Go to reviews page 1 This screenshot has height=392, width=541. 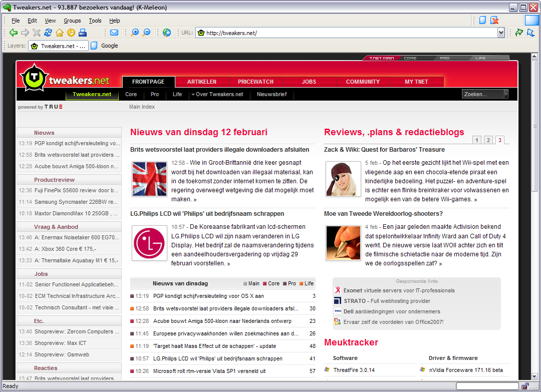tap(477, 140)
